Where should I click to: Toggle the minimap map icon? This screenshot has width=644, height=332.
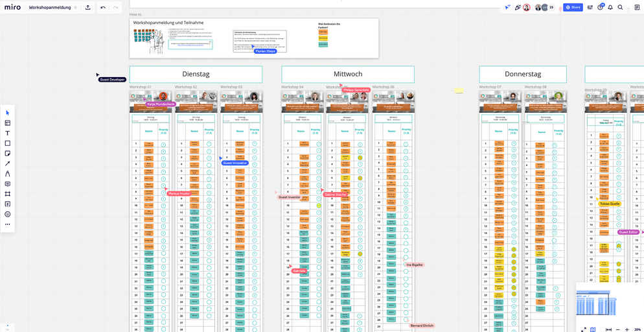tap(593, 329)
